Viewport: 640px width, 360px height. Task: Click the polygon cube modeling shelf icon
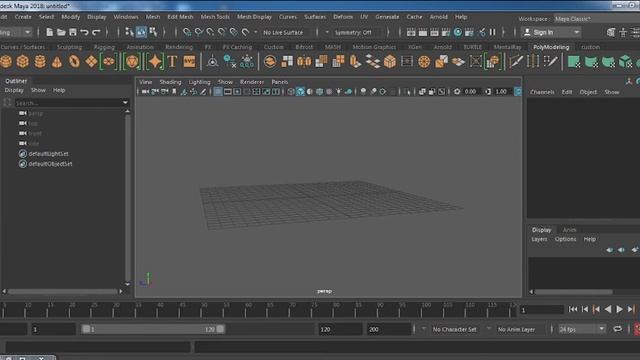390,62
